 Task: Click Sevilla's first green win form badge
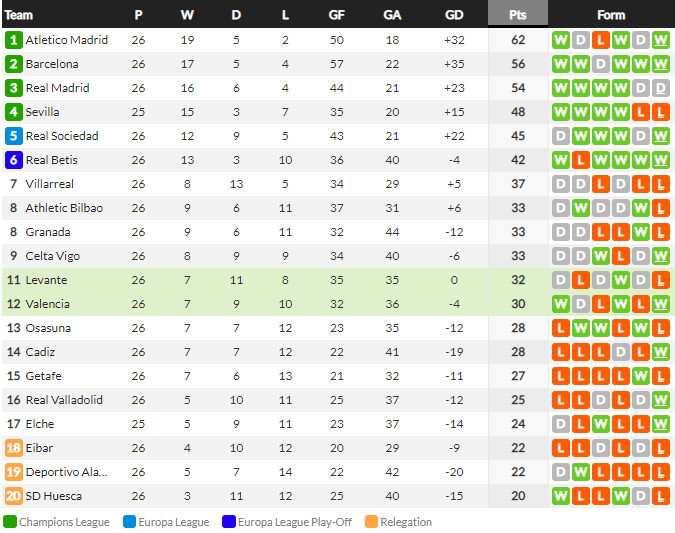click(560, 112)
